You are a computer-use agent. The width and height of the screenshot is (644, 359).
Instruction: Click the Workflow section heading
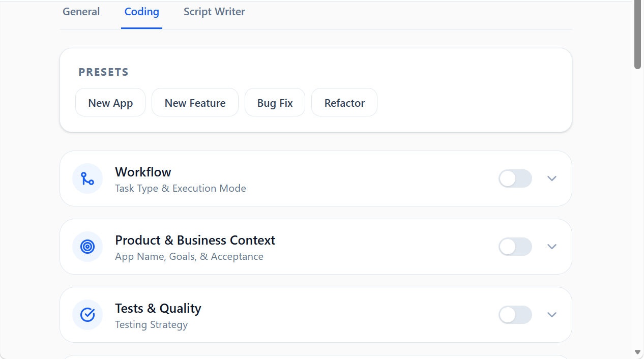coord(143,172)
